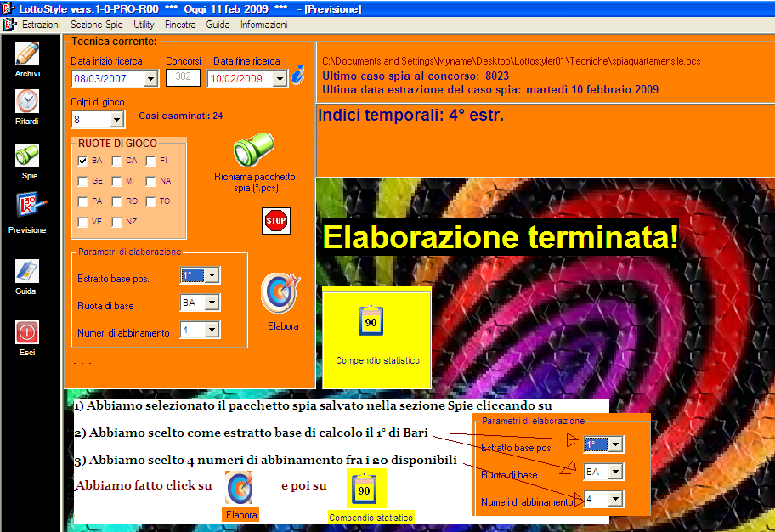Open the Estratto base pos. dropdown
The width and height of the screenshot is (775, 532).
(212, 275)
